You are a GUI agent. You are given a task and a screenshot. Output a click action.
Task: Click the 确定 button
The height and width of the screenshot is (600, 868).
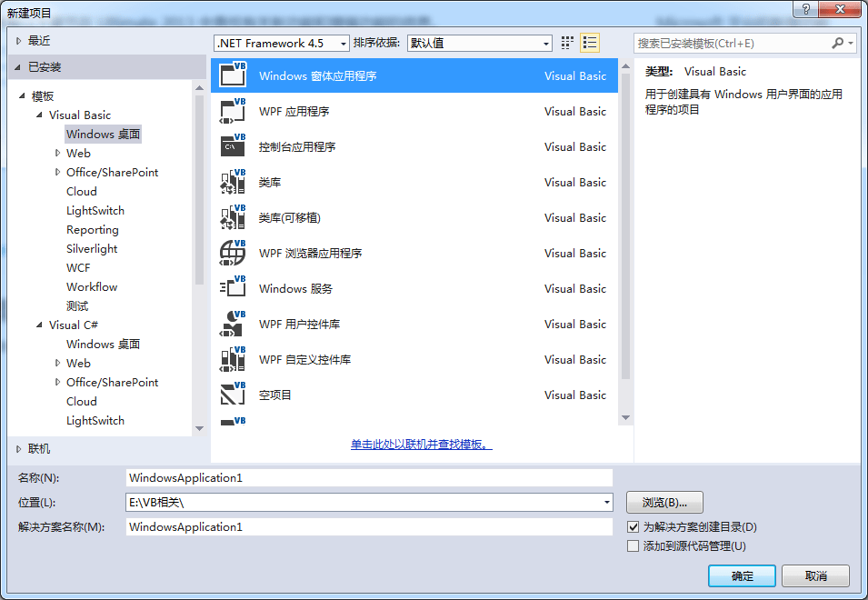742,575
